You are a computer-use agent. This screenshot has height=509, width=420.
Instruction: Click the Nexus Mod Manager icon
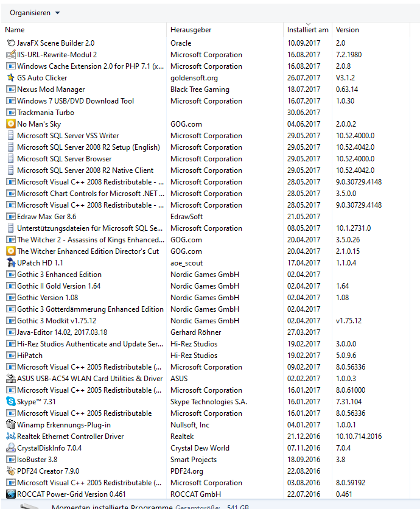(11, 90)
